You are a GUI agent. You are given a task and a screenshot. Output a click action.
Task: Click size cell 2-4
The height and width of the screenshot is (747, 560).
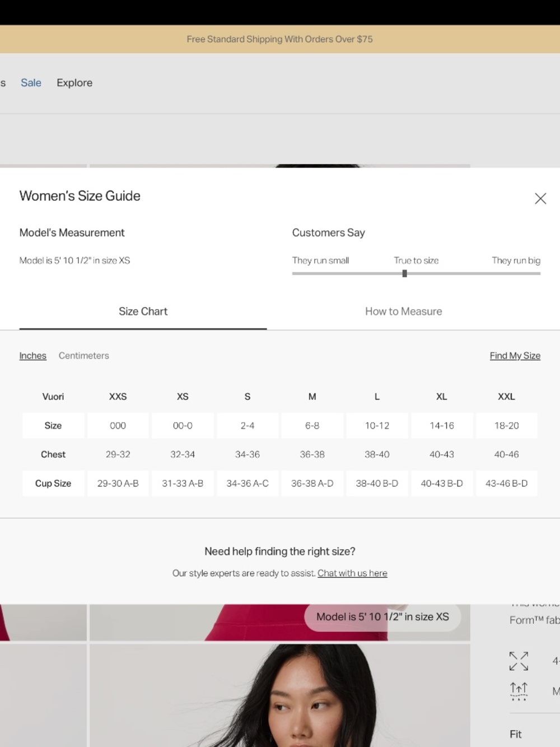[248, 426]
